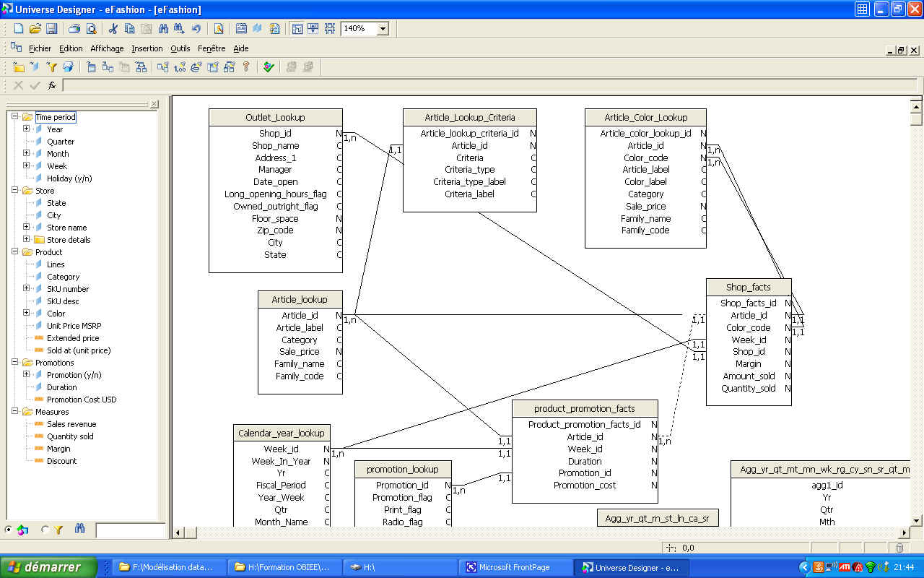924x578 pixels.
Task: Select the Shop_facts table header
Action: (749, 288)
